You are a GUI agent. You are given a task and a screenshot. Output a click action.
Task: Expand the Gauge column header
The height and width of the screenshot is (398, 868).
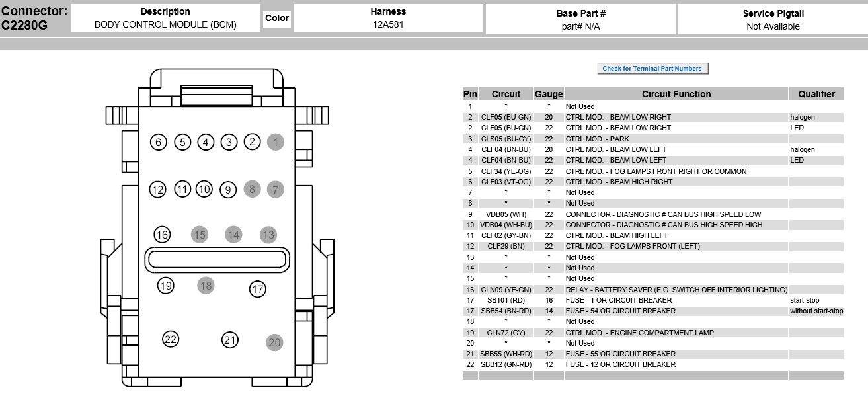click(x=549, y=93)
